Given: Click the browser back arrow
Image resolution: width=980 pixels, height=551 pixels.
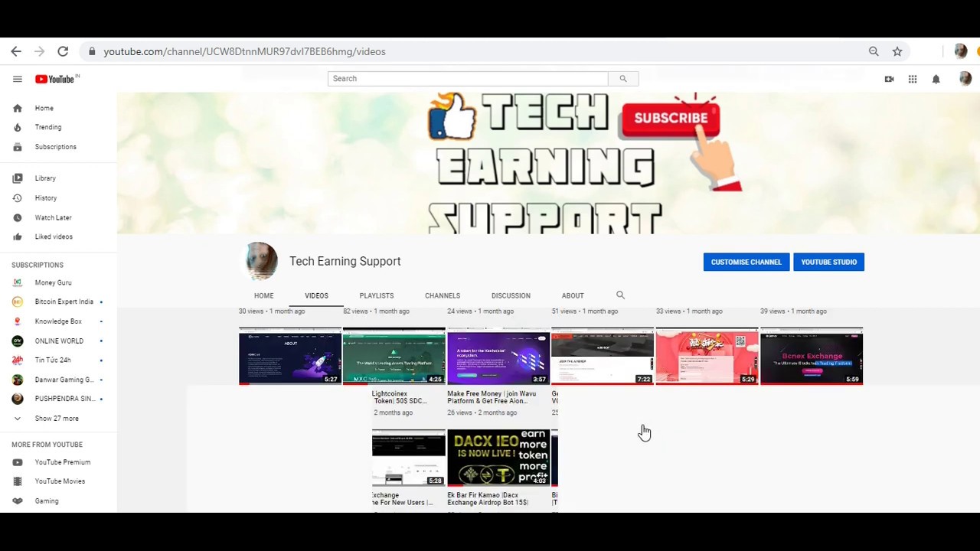Looking at the screenshot, I should click(16, 51).
